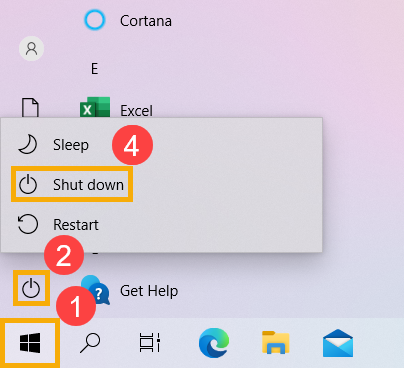Open Documents icon in Start sidebar
This screenshot has height=368, width=404.
pos(30,108)
